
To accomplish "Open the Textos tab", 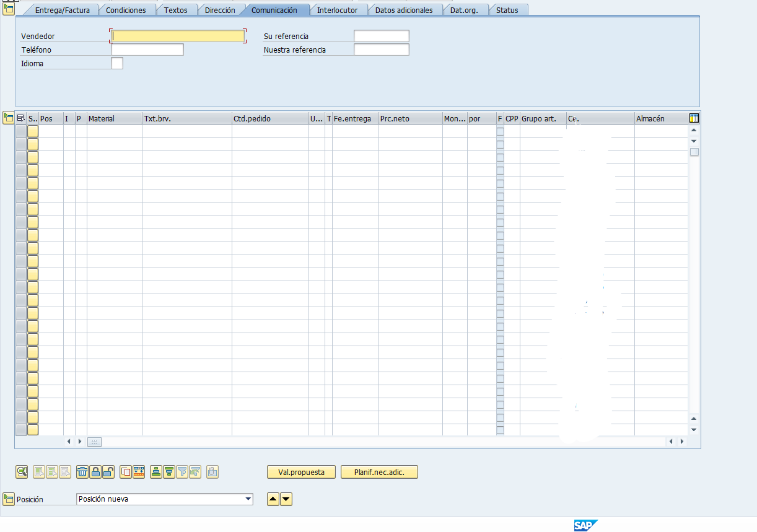I will tap(176, 10).
